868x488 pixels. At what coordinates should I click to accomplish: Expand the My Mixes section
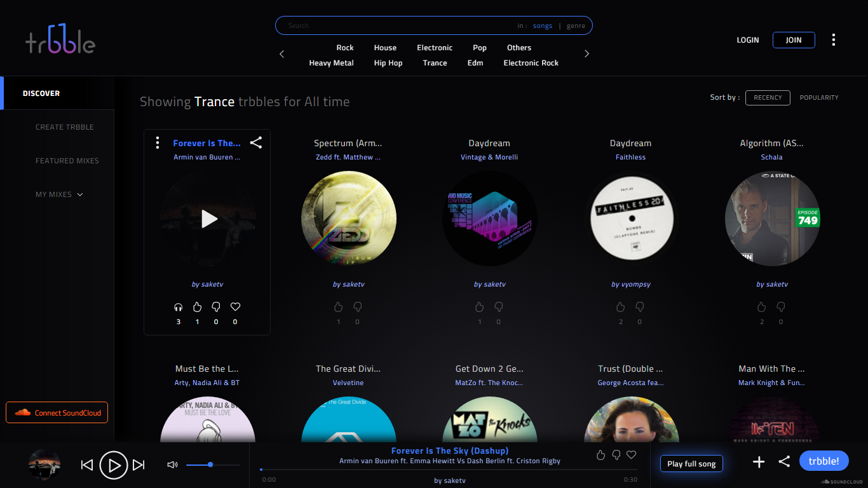click(59, 194)
